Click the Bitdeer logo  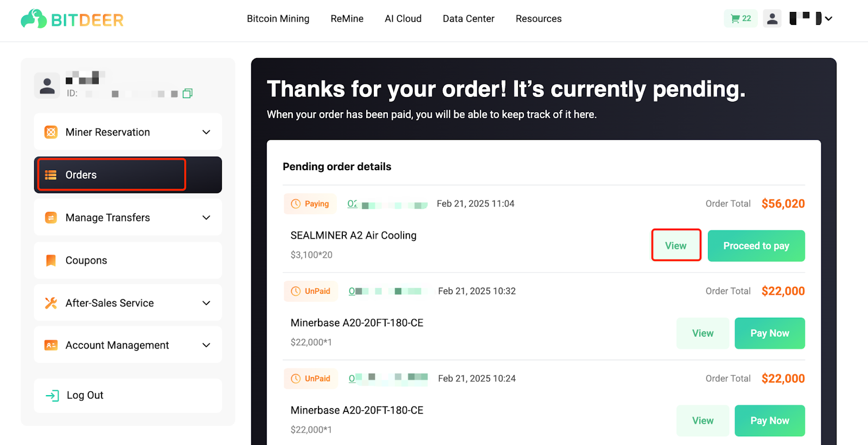72,20
